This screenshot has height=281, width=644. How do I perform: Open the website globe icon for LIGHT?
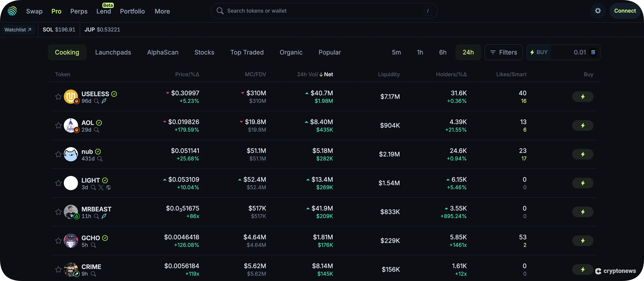click(108, 187)
